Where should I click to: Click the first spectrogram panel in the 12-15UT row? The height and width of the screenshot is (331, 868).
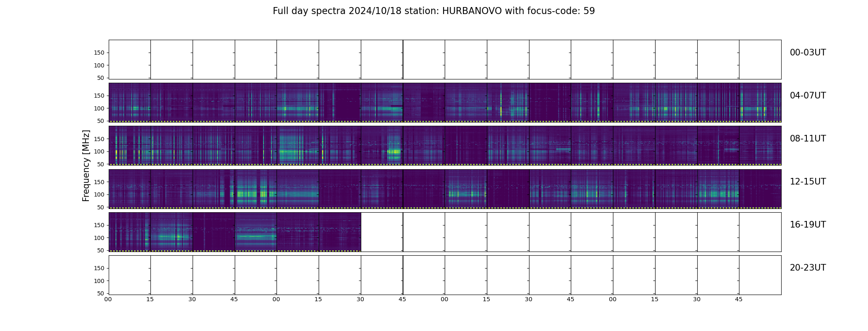130,189
